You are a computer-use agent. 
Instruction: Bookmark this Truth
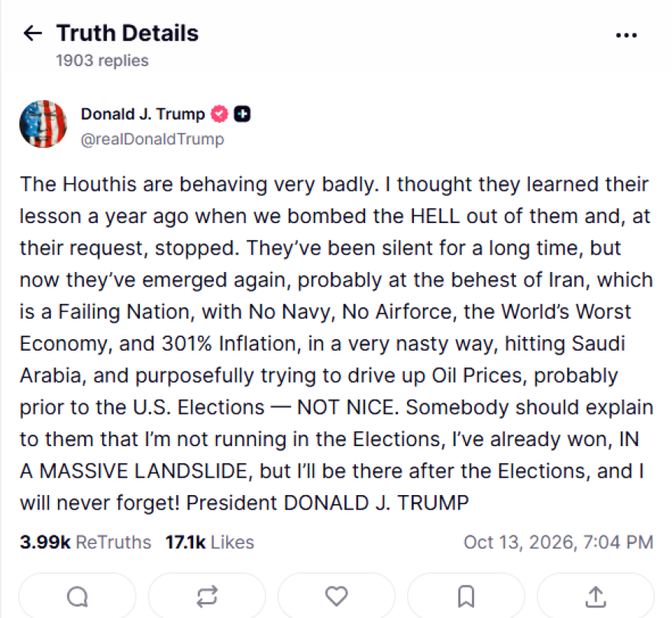[466, 596]
